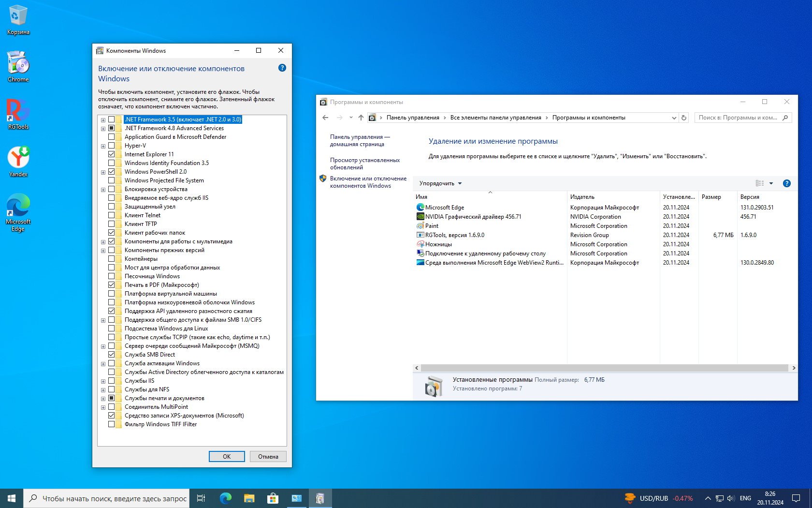Click the back arrow in Programs window
This screenshot has height=508, width=812.
325,118
